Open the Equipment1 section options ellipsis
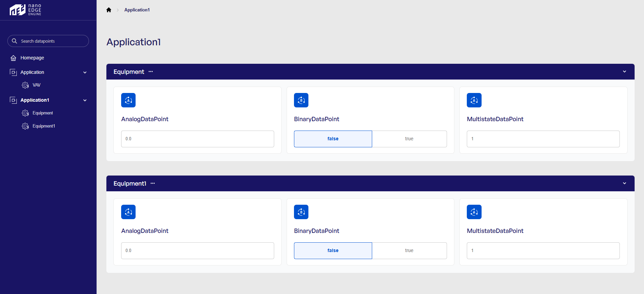 tap(153, 183)
